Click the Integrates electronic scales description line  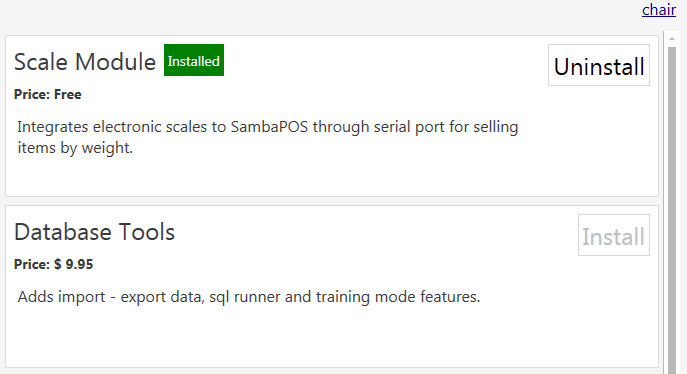click(268, 127)
